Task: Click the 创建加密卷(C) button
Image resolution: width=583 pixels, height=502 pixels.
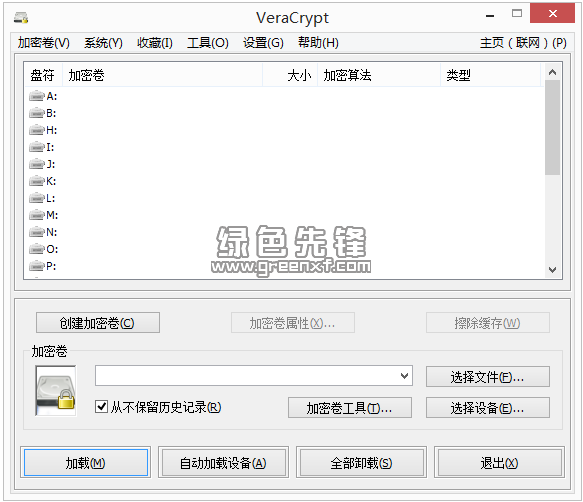Action: tap(98, 322)
